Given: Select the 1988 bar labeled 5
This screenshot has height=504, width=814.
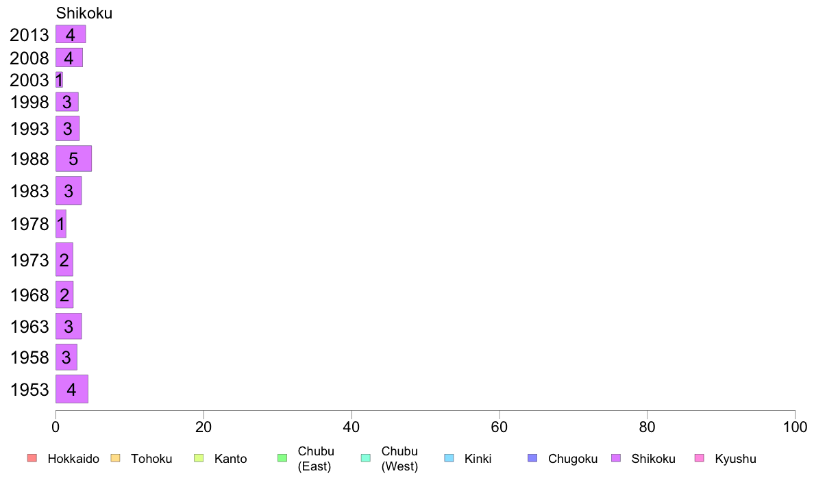Looking at the screenshot, I should 74,158.
